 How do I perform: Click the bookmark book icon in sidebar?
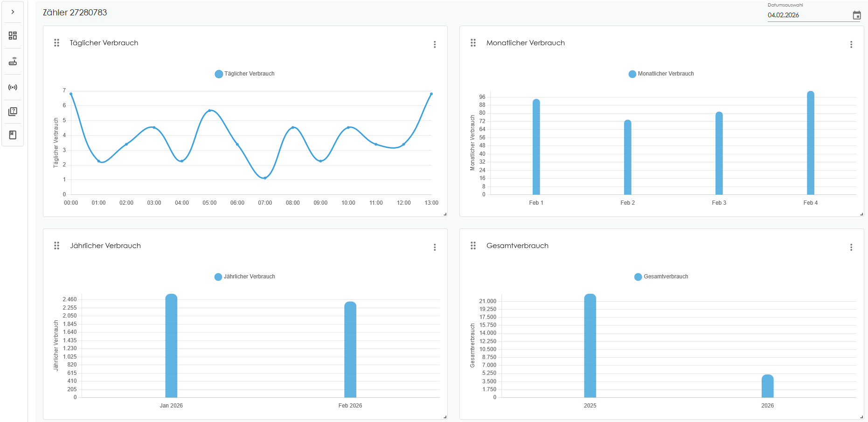pos(13,135)
